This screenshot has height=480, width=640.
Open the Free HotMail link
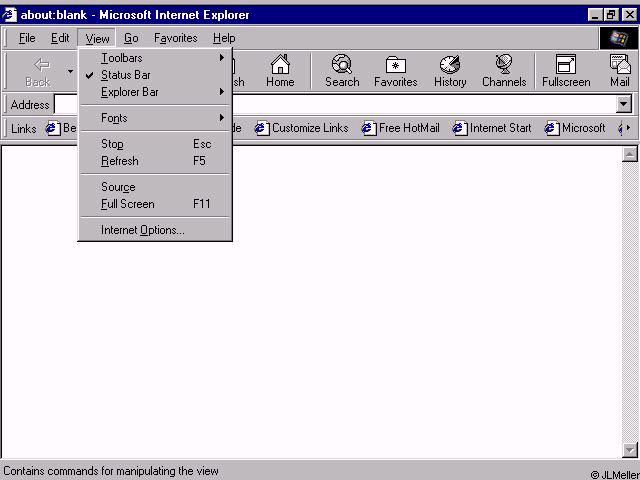[400, 128]
